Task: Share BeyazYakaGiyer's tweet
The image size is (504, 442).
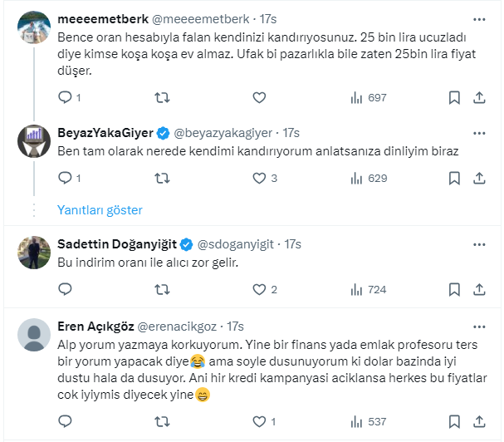Action: [479, 178]
